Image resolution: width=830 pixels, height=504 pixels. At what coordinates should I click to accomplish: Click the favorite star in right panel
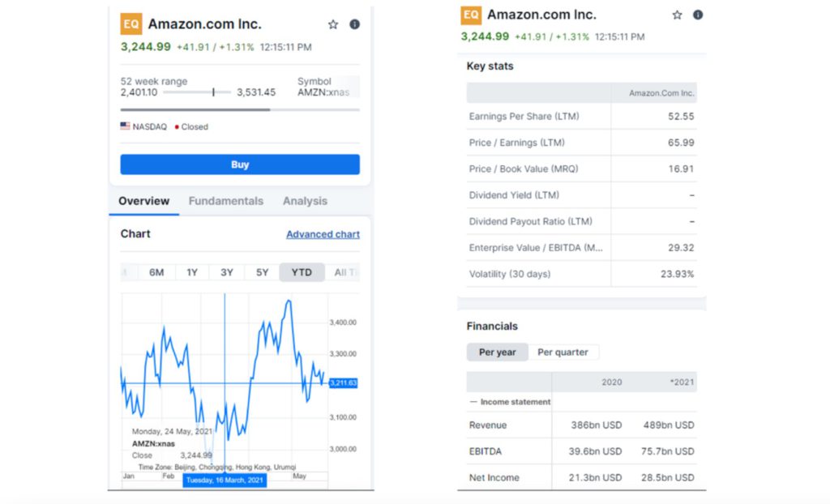[x=677, y=15]
